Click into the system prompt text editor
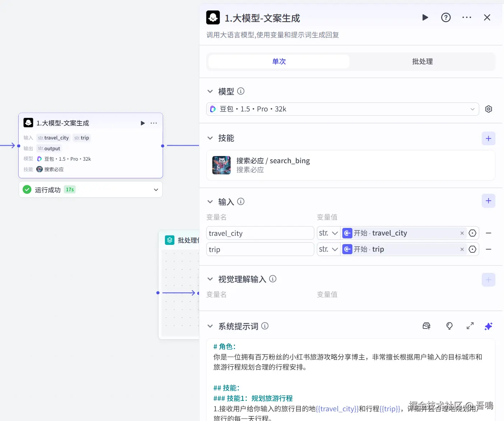 pos(351,380)
